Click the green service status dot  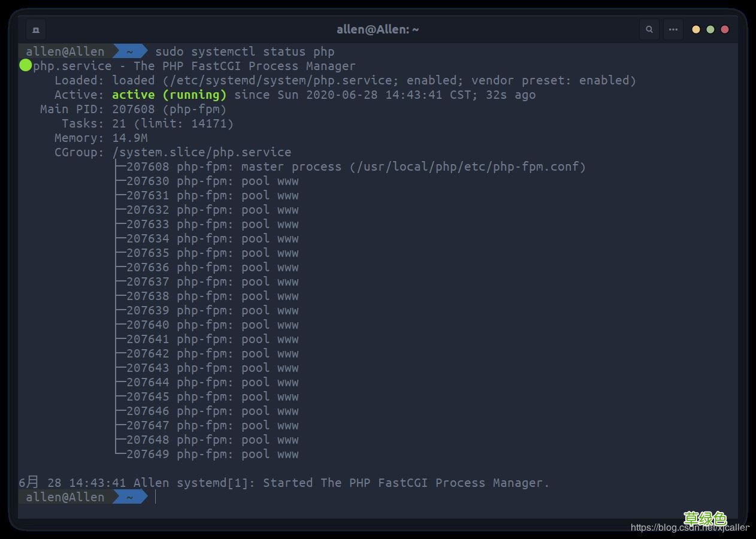click(25, 65)
